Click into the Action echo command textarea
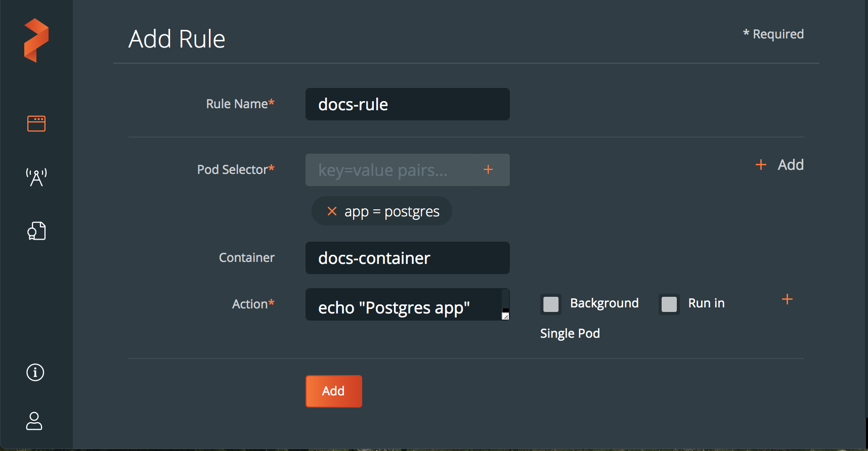The height and width of the screenshot is (451, 868). pyautogui.click(x=403, y=305)
